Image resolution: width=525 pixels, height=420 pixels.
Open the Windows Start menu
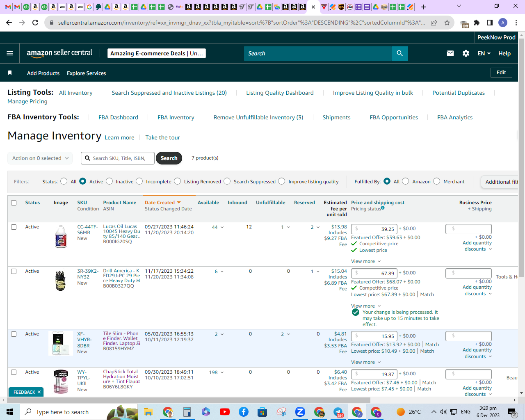point(10,412)
